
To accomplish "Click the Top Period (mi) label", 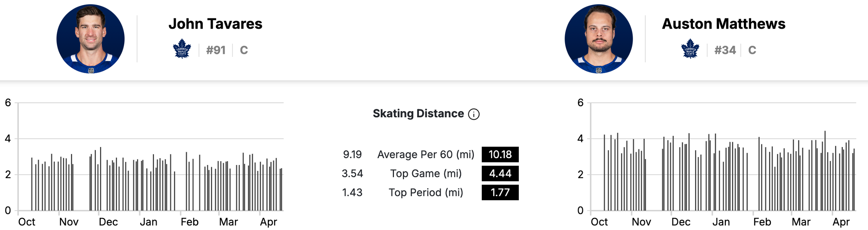I will pyautogui.click(x=426, y=192).
